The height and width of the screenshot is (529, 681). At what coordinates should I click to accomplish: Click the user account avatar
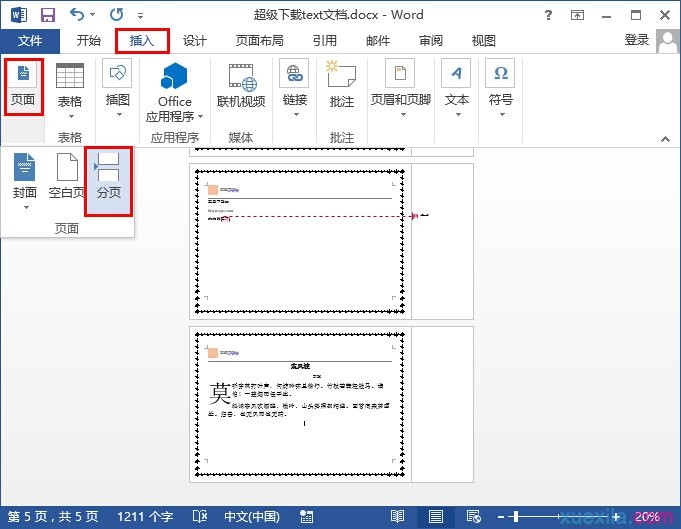(x=668, y=41)
